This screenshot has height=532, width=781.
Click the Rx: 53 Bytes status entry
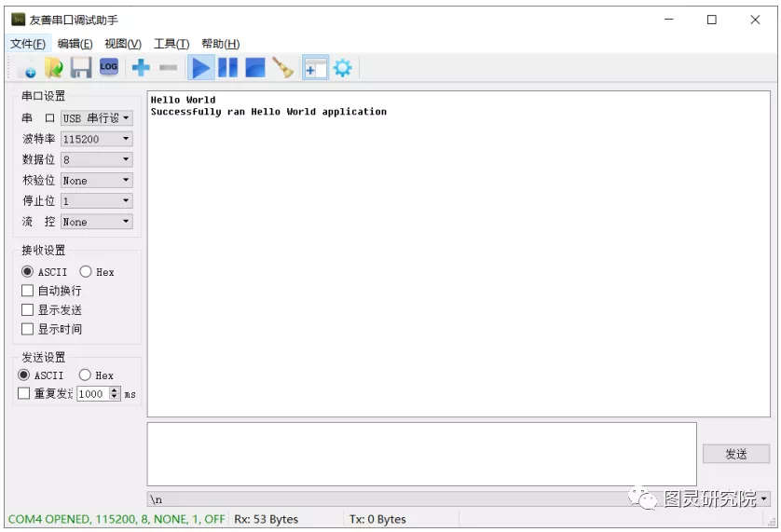(x=266, y=519)
